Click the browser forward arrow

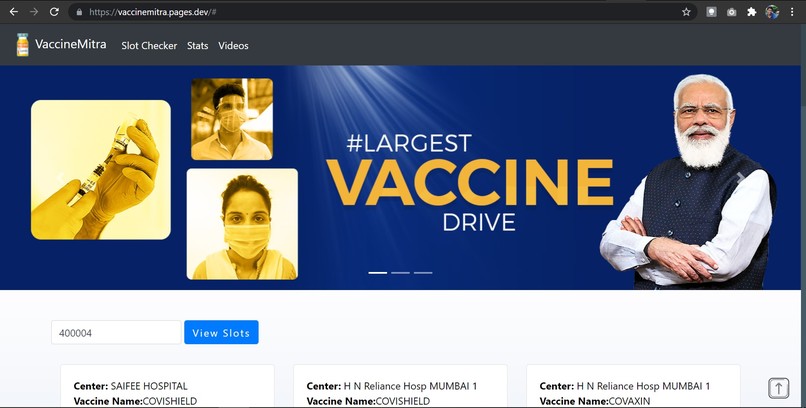coord(34,12)
